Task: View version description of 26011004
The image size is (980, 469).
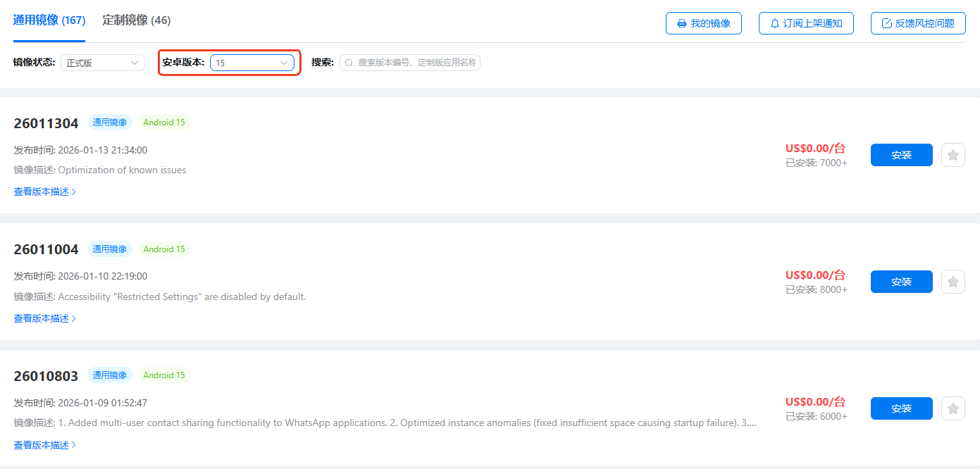Action: (x=44, y=318)
